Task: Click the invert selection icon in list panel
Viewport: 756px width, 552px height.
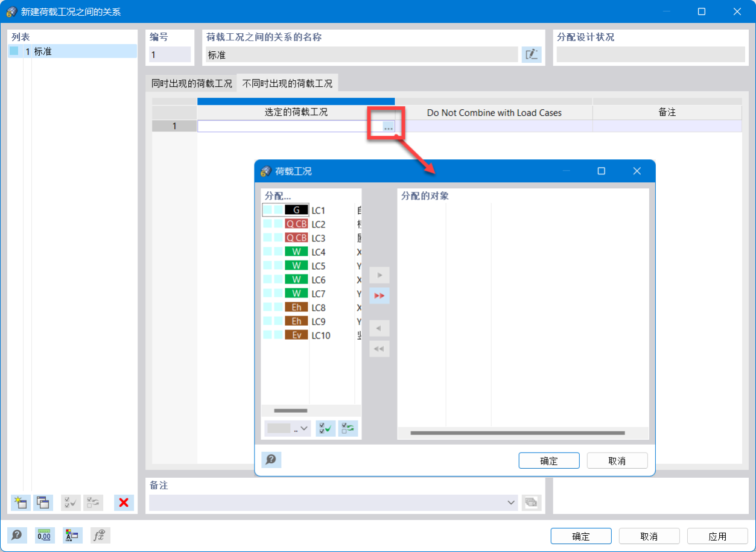Action: (x=93, y=502)
